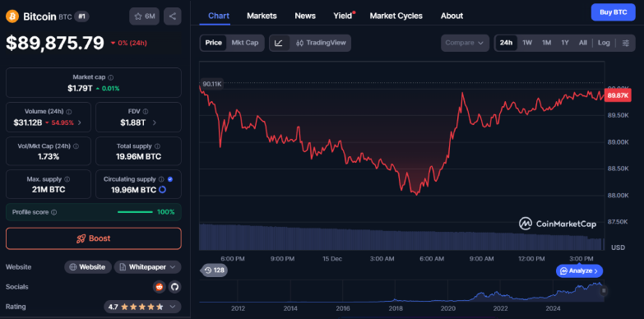
Task: Click the Profile score progress bar
Action: tap(135, 212)
